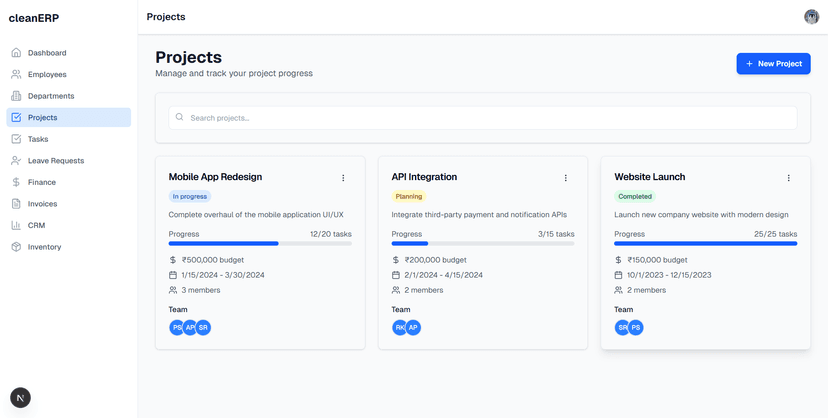Viewport: 828px width, 418px height.
Task: Click the calendar icon beside 1/15/2024 - 3/30/2024
Action: (173, 275)
